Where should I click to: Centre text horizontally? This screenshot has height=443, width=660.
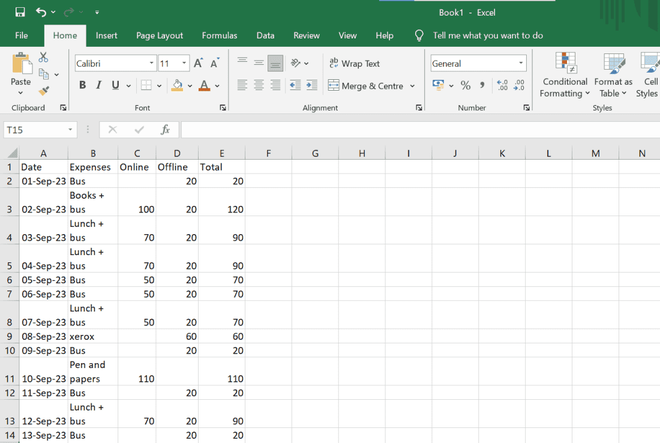pos(259,85)
